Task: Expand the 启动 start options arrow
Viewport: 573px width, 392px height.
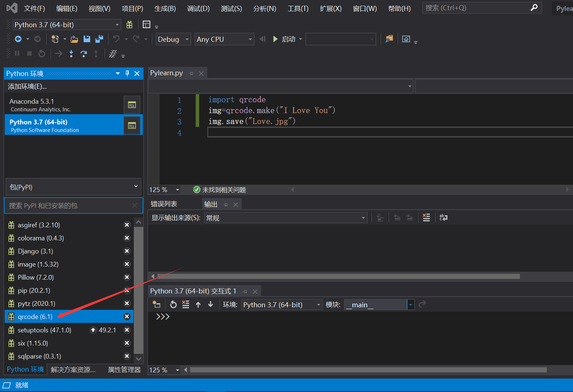Action: tap(301, 39)
